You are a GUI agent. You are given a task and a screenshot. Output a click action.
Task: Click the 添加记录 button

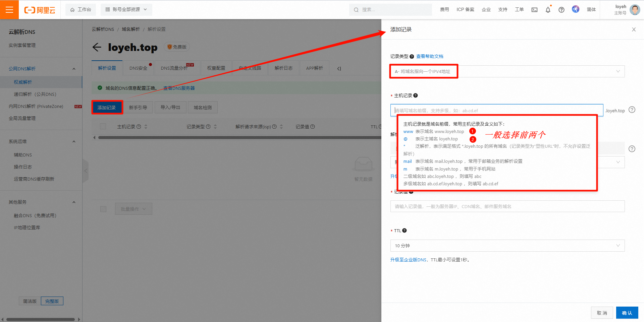107,108
